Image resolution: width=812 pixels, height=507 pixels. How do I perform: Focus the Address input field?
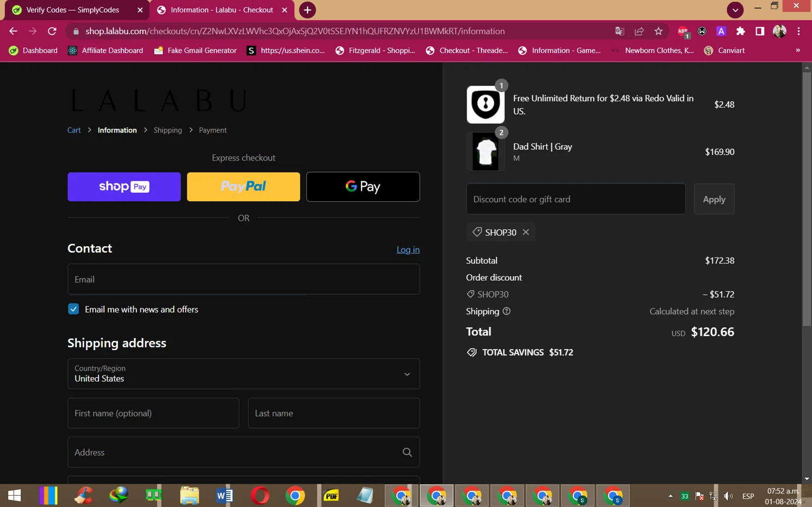point(244,452)
